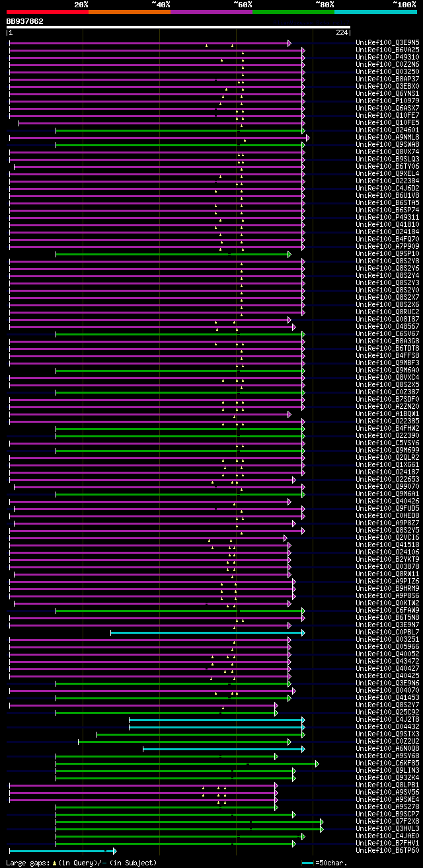Click the 224 query length marker
This screenshot has height=868, width=423.
(342, 32)
